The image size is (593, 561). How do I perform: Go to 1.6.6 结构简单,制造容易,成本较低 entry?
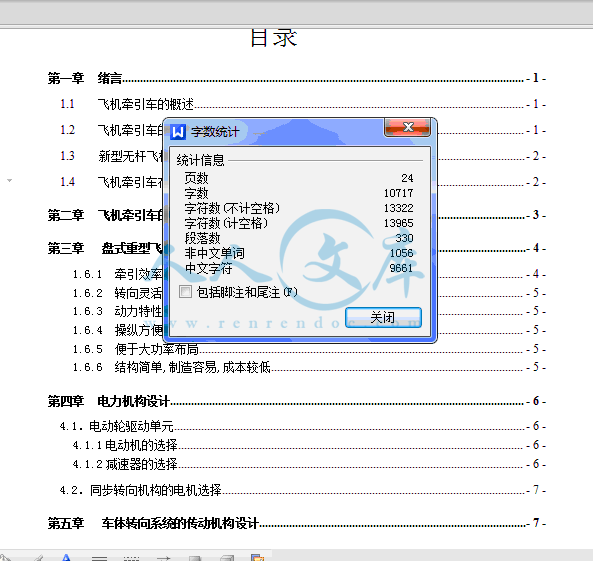(x=309, y=367)
